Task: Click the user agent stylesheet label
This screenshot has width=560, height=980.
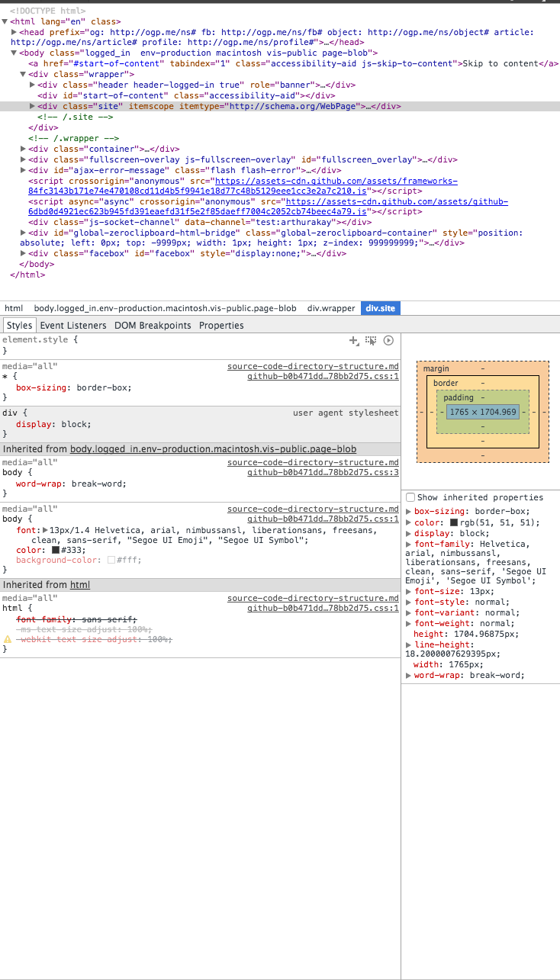Action: point(346,413)
